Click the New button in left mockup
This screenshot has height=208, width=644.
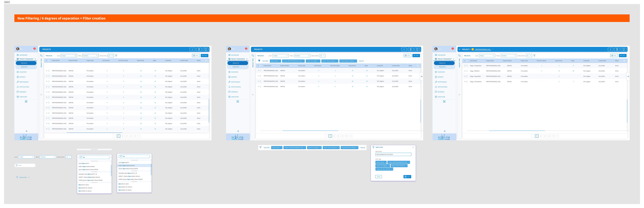204,56
